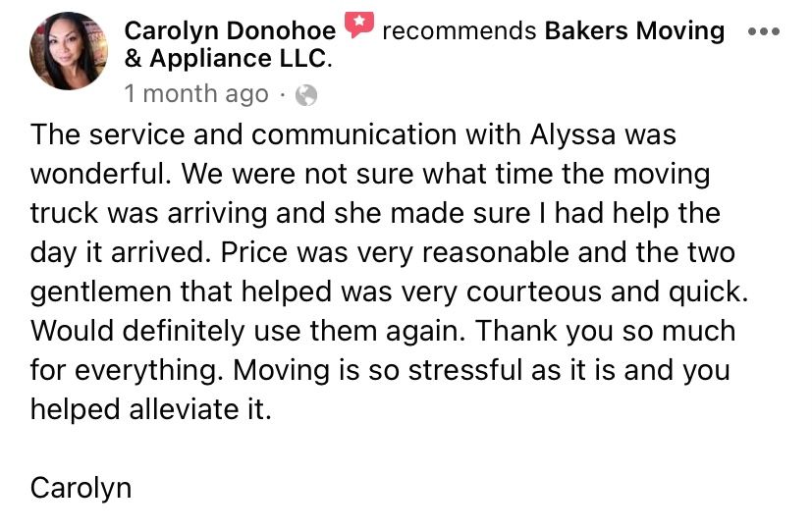This screenshot has height=531, width=812.
Task: Click the name 'Alyssa' in the review
Action: (x=572, y=135)
